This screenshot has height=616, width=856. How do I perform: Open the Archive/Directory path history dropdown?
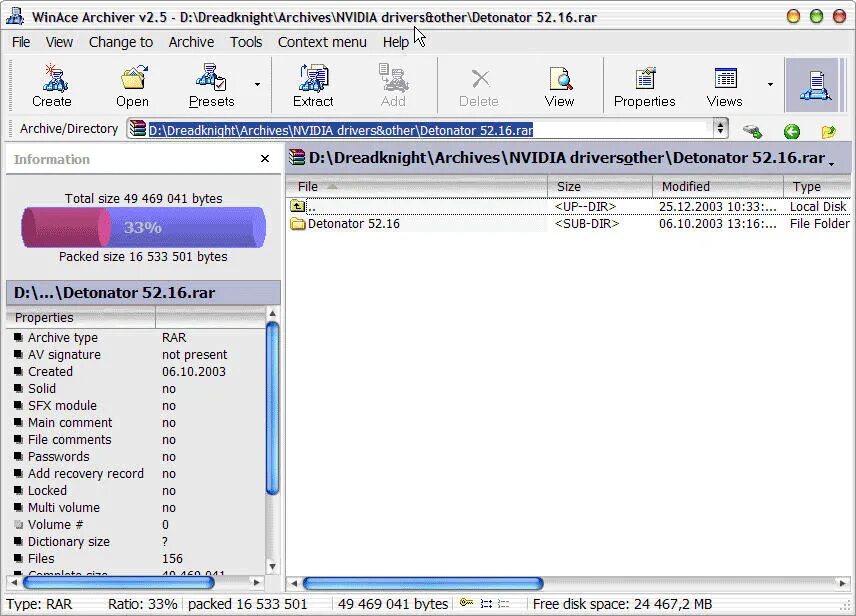pyautogui.click(x=720, y=128)
